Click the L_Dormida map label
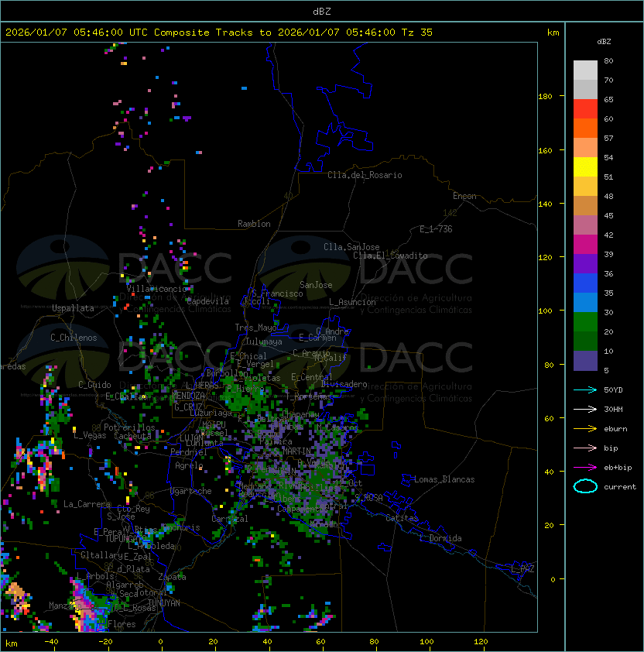Screen dimensions: 644x652 pos(440,538)
